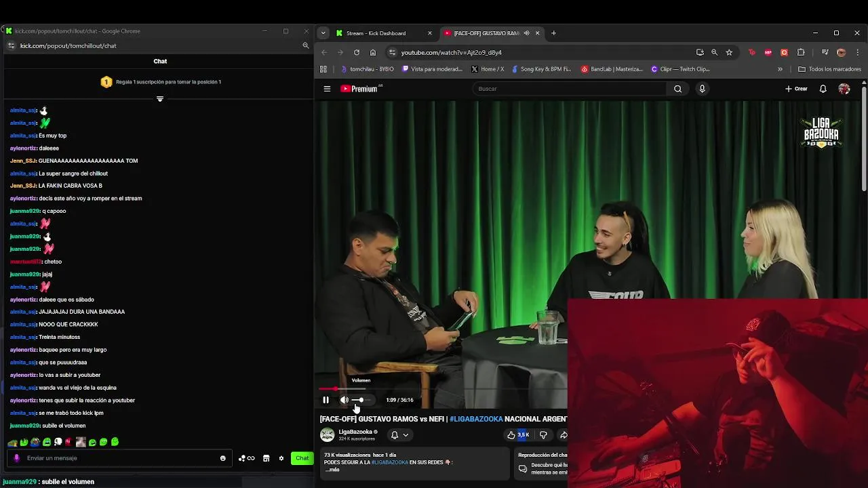Expand hidden bookmarks chevron
This screenshot has width=868, height=488.
780,69
